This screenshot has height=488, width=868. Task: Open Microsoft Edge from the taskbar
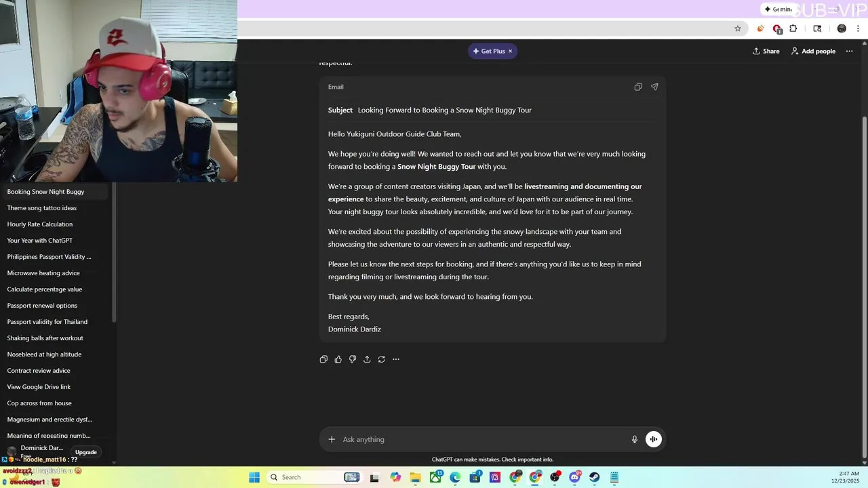click(x=455, y=477)
